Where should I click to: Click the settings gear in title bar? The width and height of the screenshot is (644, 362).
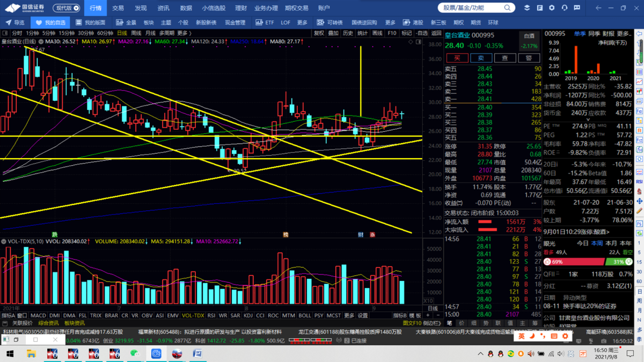pos(552,8)
